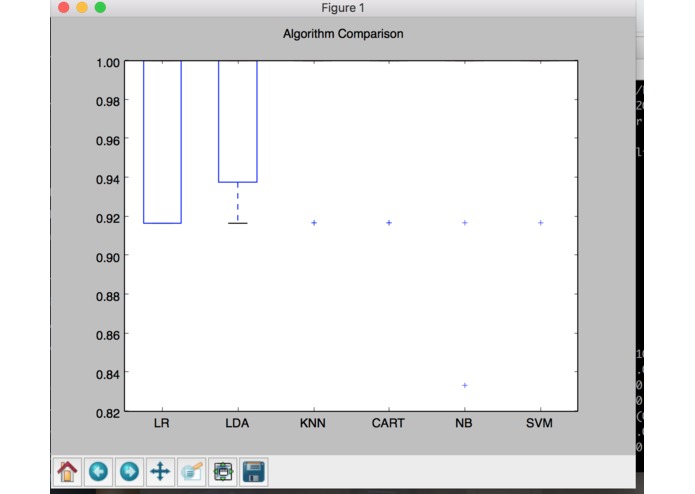Select the LR axis label
The height and width of the screenshot is (494, 695).
point(161,423)
